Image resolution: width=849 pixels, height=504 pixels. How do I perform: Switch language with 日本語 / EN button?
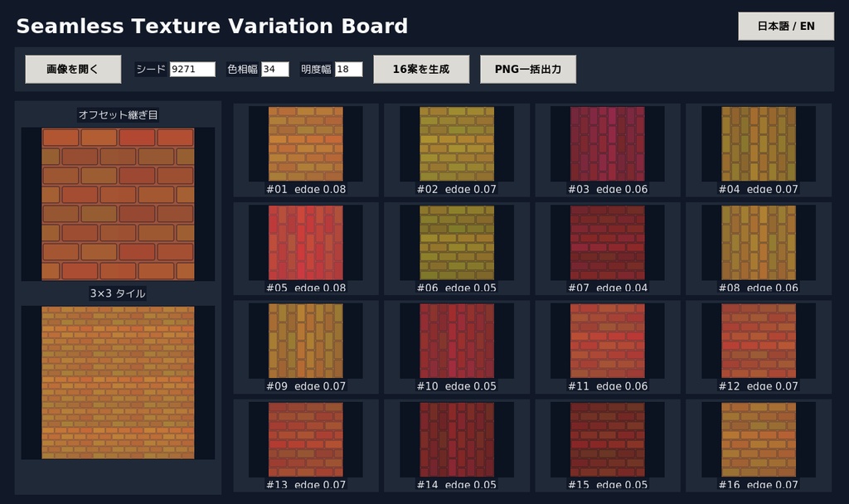coord(786,26)
